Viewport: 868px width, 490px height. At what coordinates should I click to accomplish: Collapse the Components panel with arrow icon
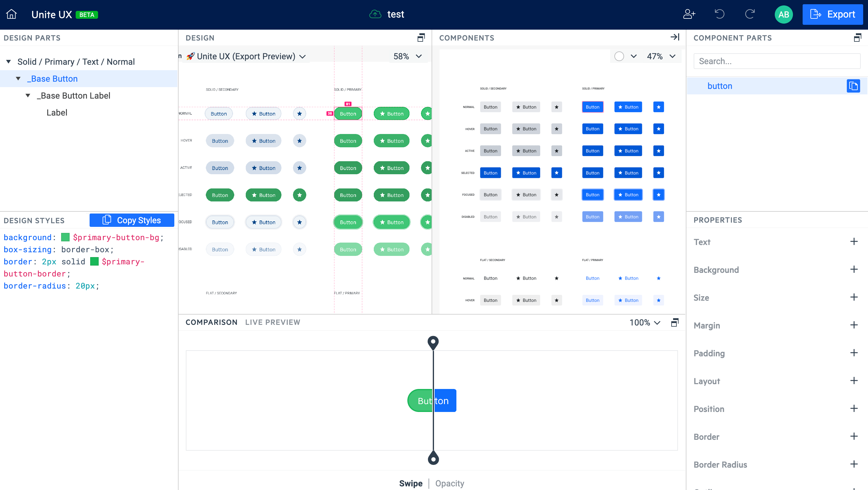click(675, 37)
